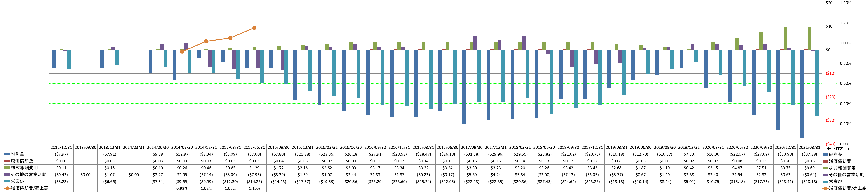Click the blue 純利益 legend swatch at left
This screenshot has height=192, width=868.
7,154
